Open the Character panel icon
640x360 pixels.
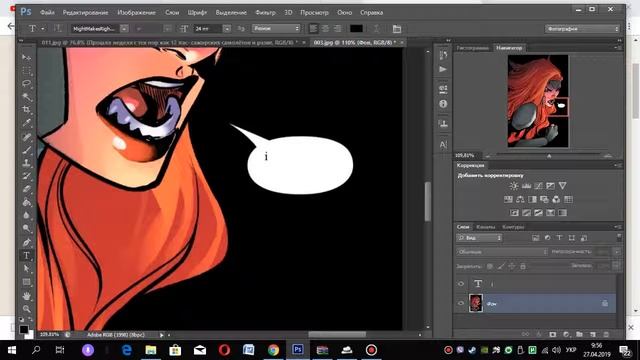(443, 144)
